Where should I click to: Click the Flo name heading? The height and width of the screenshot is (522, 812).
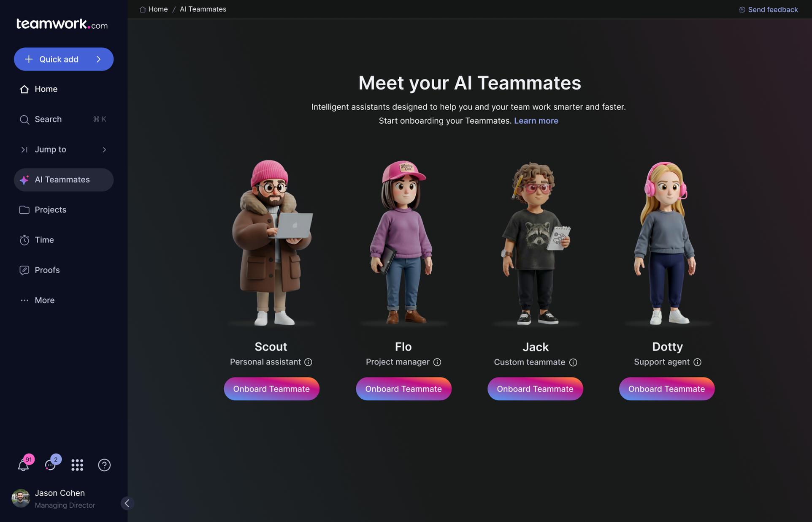[x=403, y=347]
